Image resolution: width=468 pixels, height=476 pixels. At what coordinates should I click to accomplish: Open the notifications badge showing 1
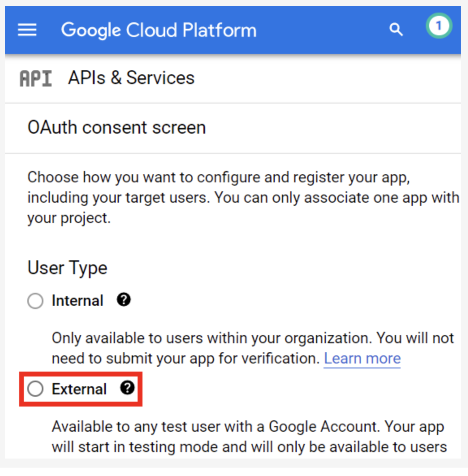coord(439,26)
